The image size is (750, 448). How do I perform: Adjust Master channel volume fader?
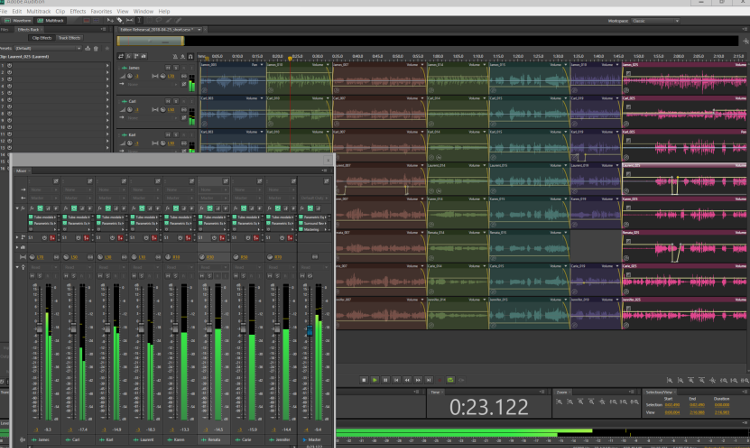pos(309,330)
